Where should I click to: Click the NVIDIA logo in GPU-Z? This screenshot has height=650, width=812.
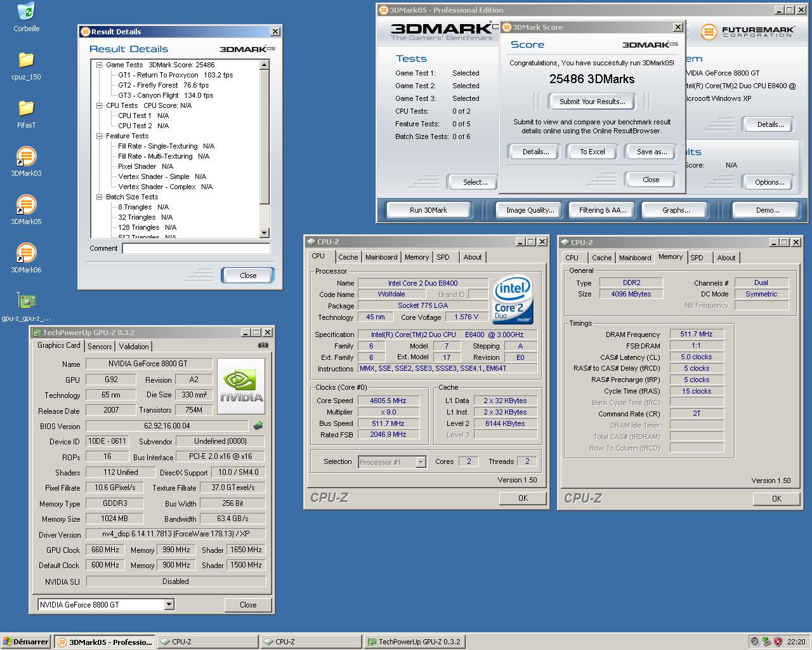point(241,386)
